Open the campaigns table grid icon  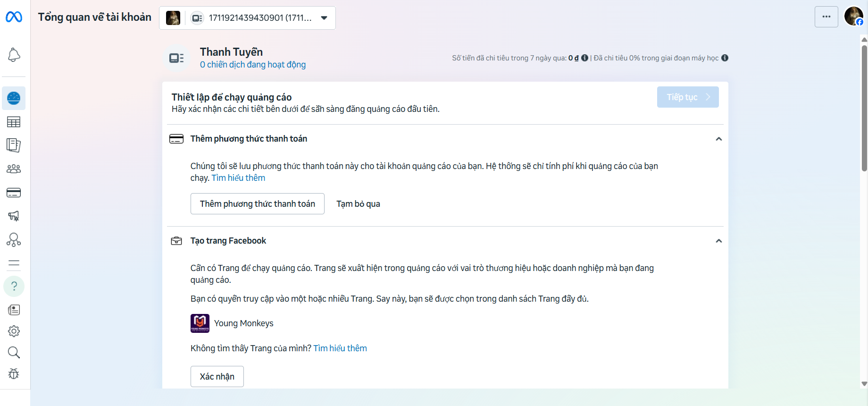(x=14, y=122)
